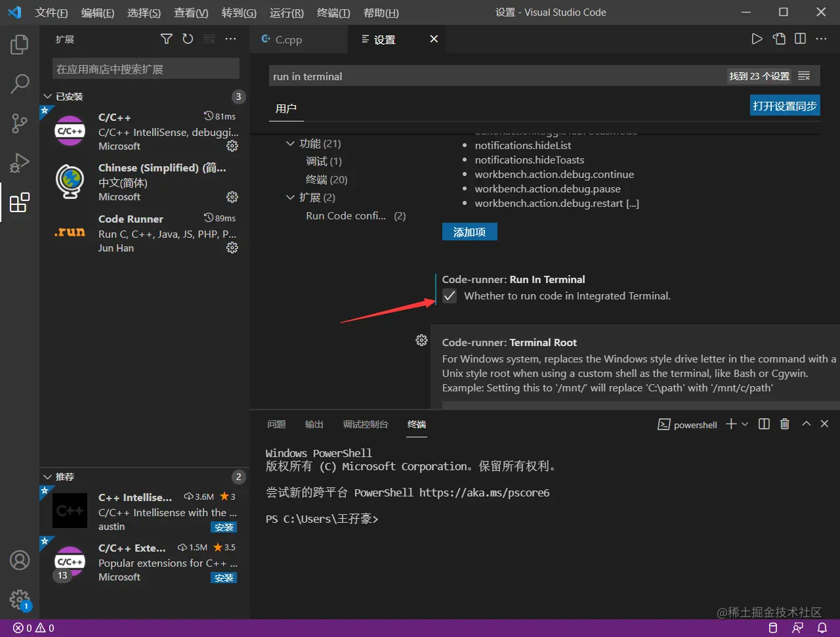Split the terminal pane
The width and height of the screenshot is (840, 637).
click(x=764, y=424)
